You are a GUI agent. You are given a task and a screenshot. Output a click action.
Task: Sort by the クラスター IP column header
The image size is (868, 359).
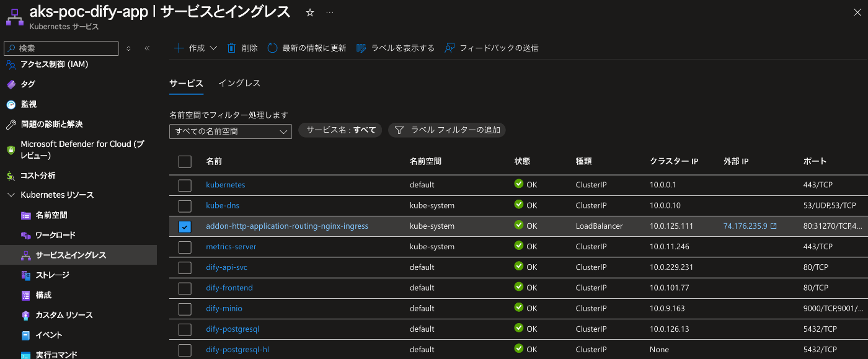pos(674,161)
